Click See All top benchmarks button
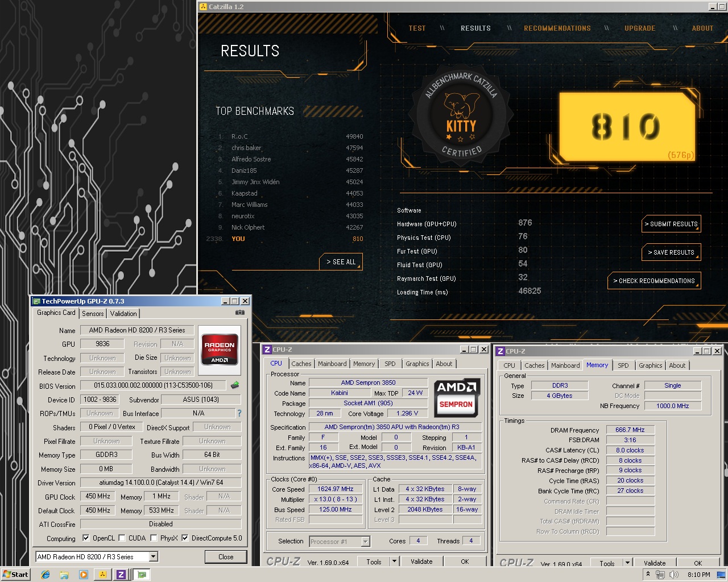Viewport: 728px width, 582px height. coord(341,262)
